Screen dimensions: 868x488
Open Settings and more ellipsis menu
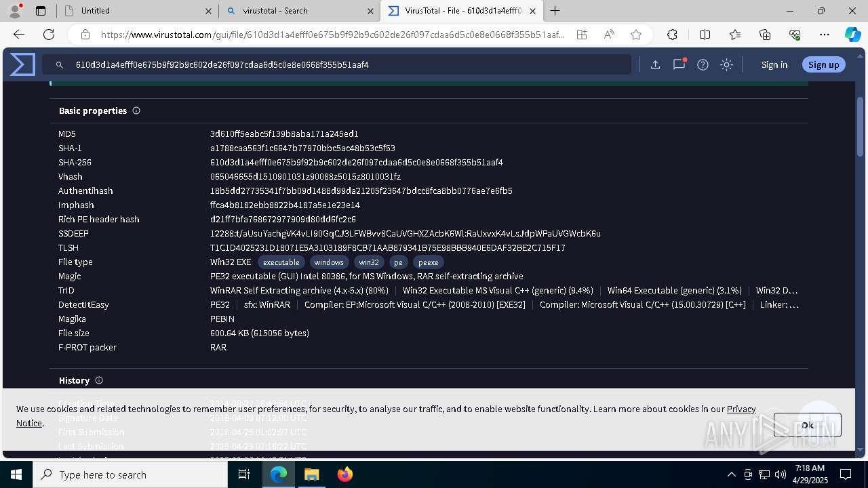825,35
